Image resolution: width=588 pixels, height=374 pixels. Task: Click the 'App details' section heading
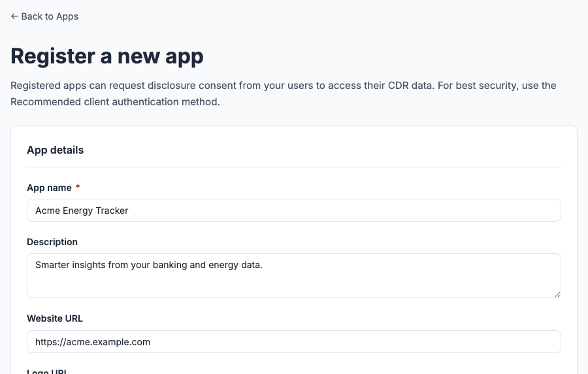click(x=55, y=150)
